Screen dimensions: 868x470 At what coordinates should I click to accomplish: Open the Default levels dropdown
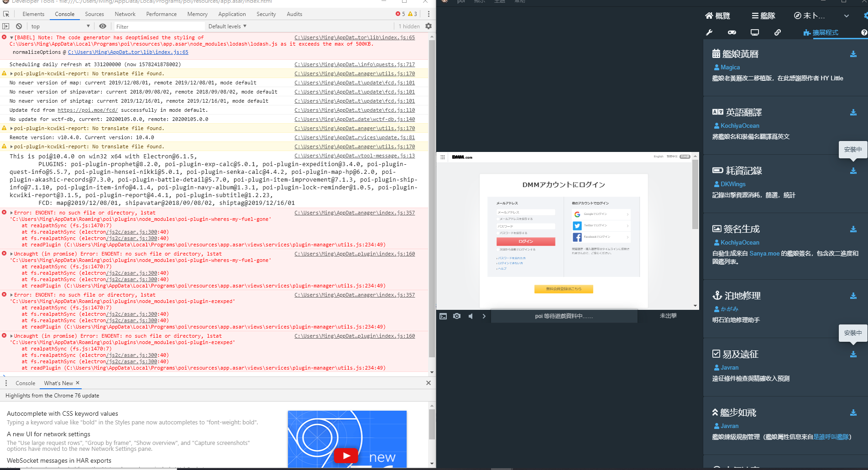click(x=227, y=26)
